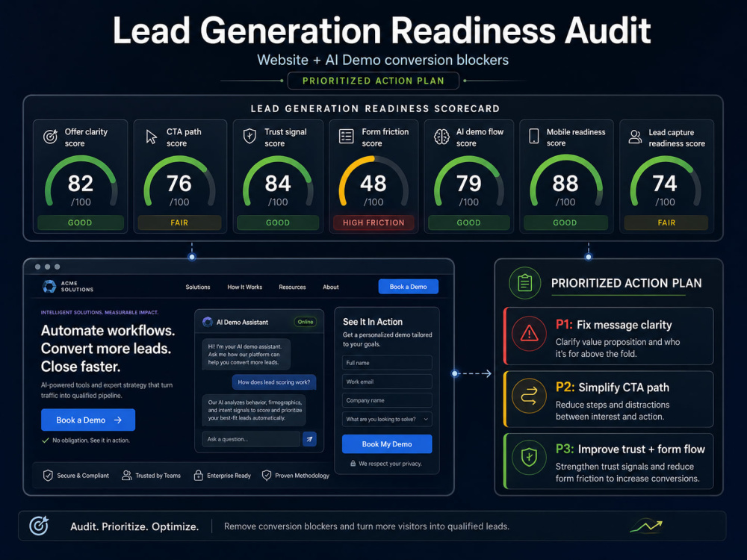Click the Mobile readiness phone icon
The height and width of the screenshot is (560, 747).
point(534,136)
